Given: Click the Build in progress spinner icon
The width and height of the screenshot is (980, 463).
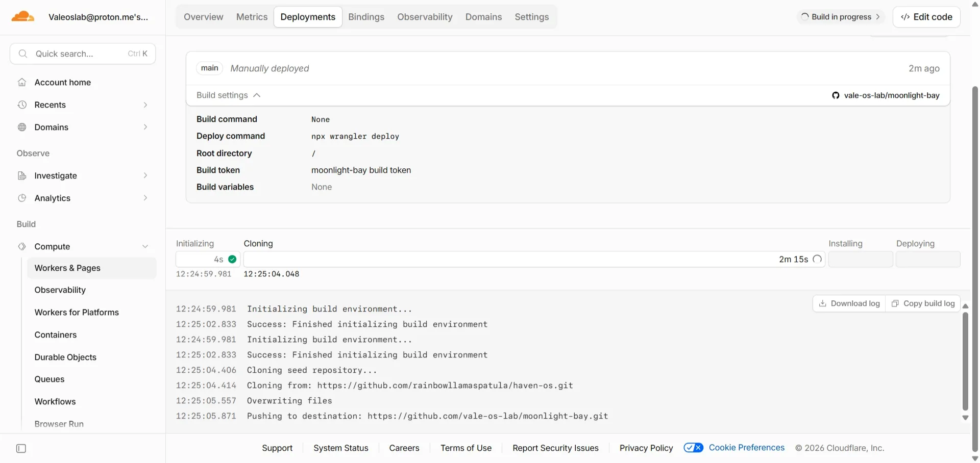Looking at the screenshot, I should (x=805, y=16).
